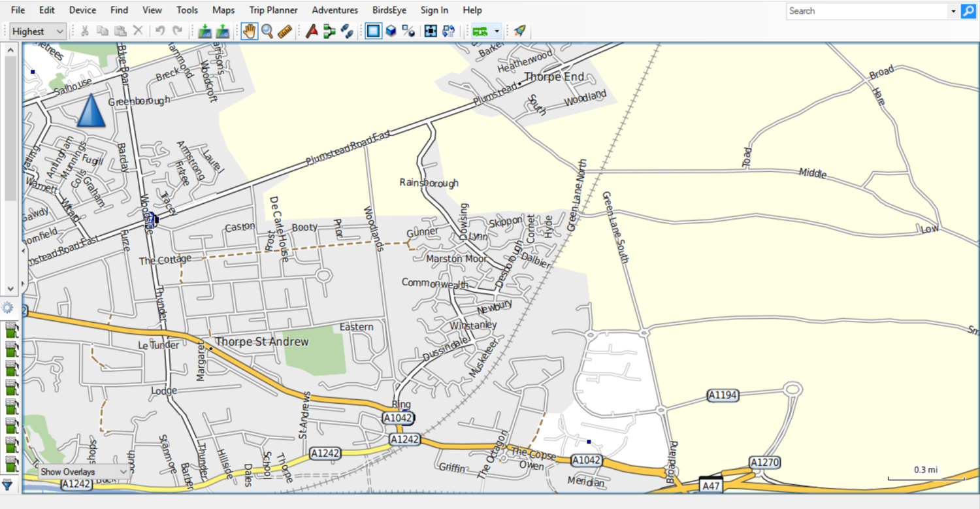This screenshot has height=509, width=980.
Task: Click the Commonwealth street label
Action: point(435,284)
